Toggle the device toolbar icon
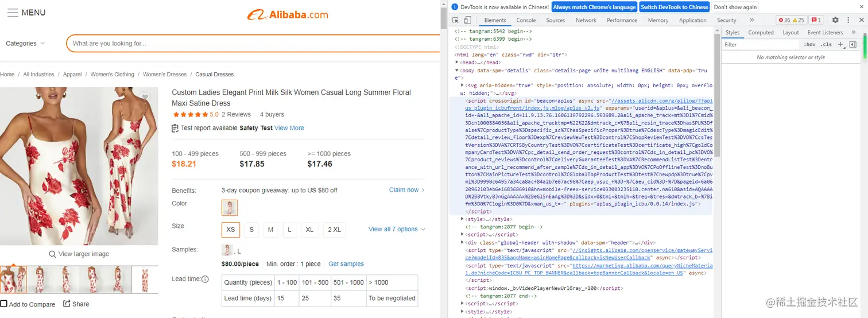This screenshot has height=318, width=868. pyautogui.click(x=467, y=20)
